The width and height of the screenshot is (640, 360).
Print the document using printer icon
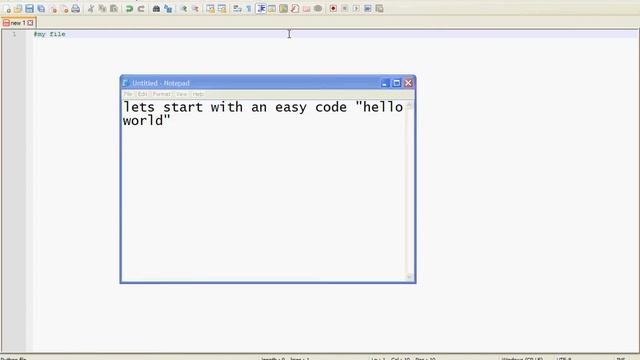click(x=76, y=9)
